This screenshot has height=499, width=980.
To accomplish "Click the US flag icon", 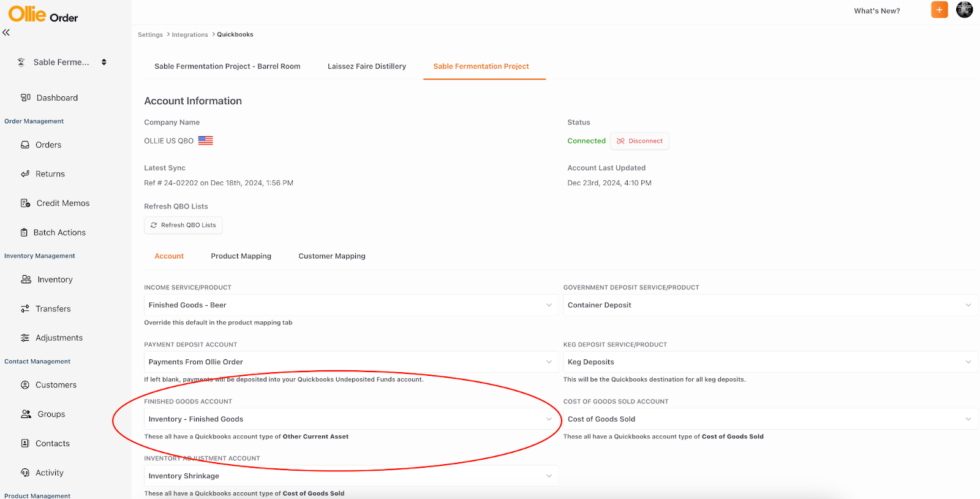I will 206,140.
